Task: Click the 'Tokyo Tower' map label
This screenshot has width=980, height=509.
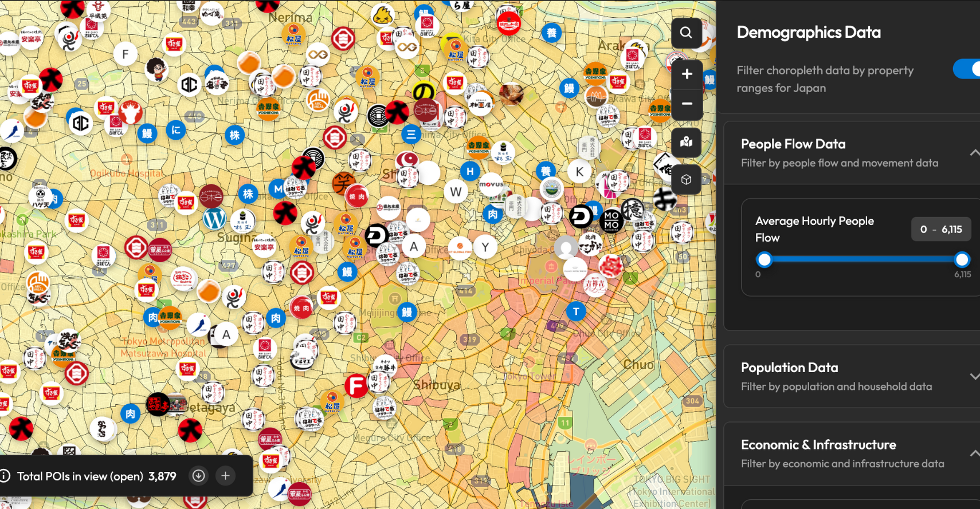Action: pyautogui.click(x=530, y=376)
